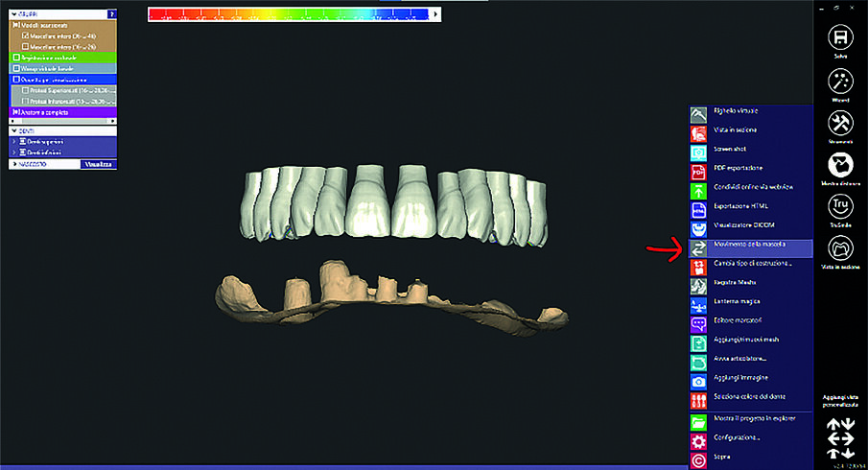Open Editore montatori
The image size is (868, 470).
point(750,324)
